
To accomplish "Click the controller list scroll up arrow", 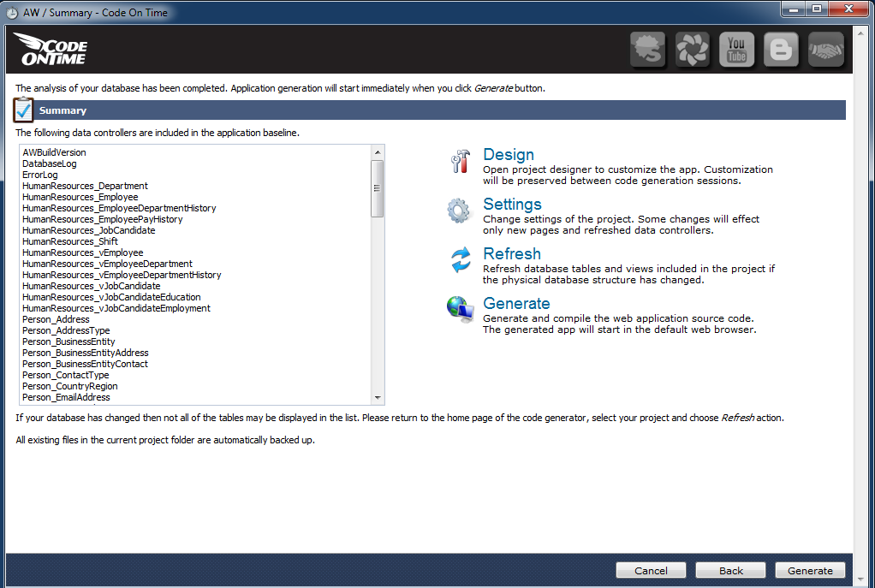I will point(378,152).
